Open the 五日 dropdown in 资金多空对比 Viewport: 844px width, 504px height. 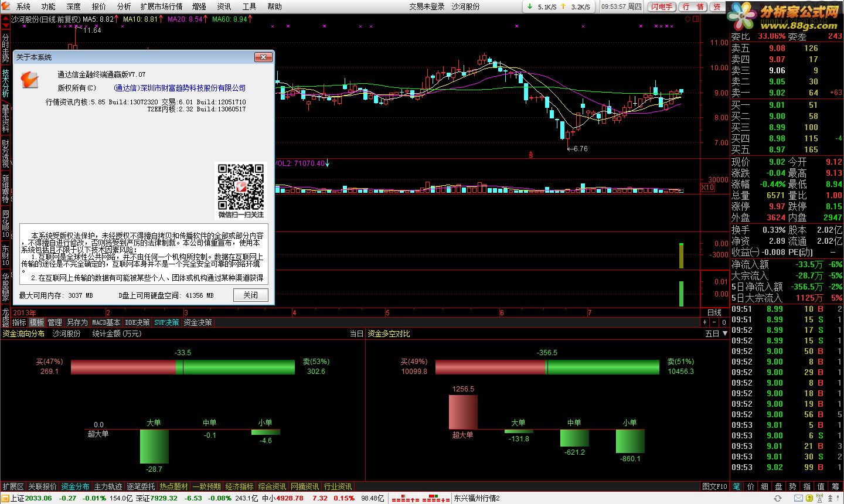716,333
